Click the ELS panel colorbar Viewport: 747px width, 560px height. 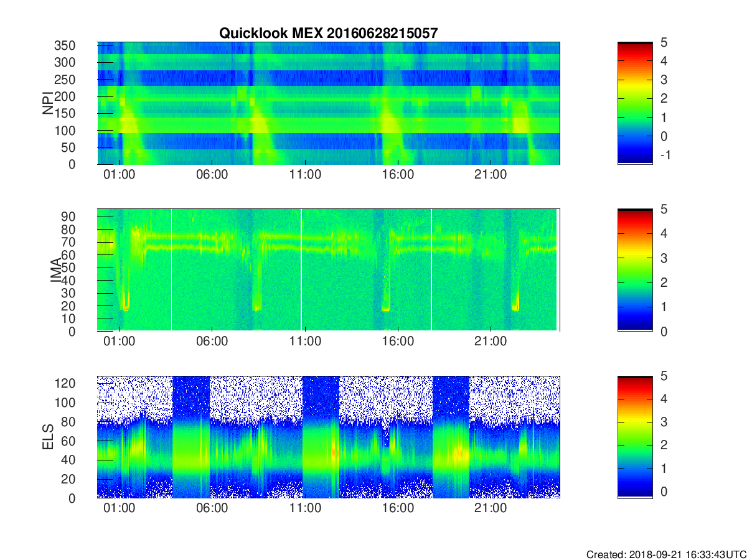[x=635, y=437]
